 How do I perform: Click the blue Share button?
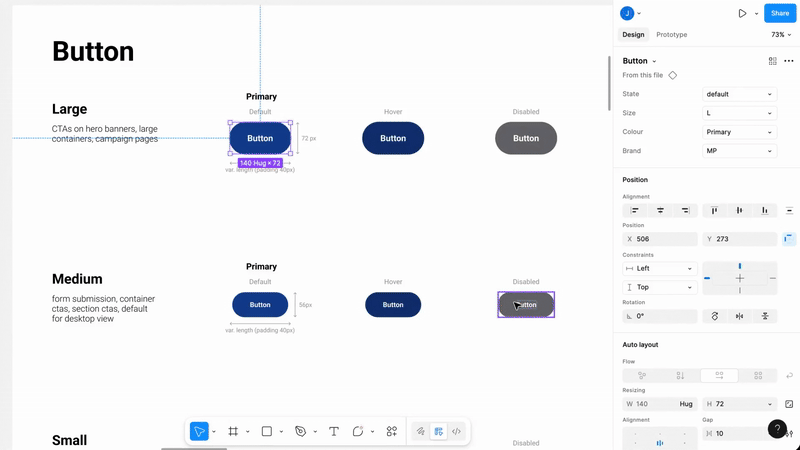click(780, 13)
